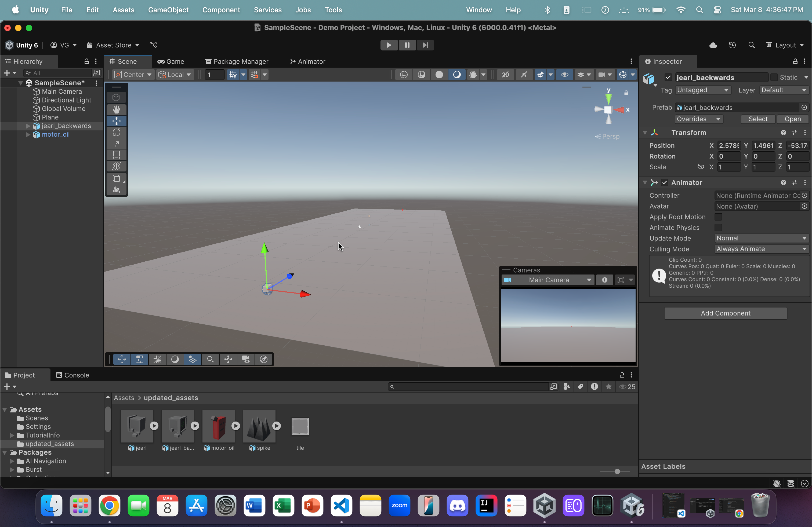The height and width of the screenshot is (527, 812).
Task: Select the Hand (View) tool
Action: coord(116,109)
